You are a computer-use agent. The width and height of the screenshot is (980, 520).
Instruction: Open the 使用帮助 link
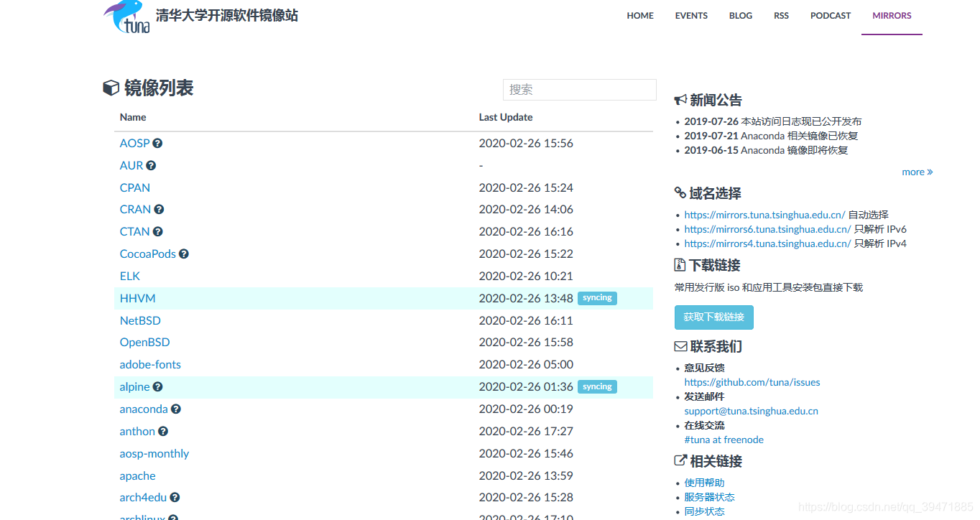[704, 483]
